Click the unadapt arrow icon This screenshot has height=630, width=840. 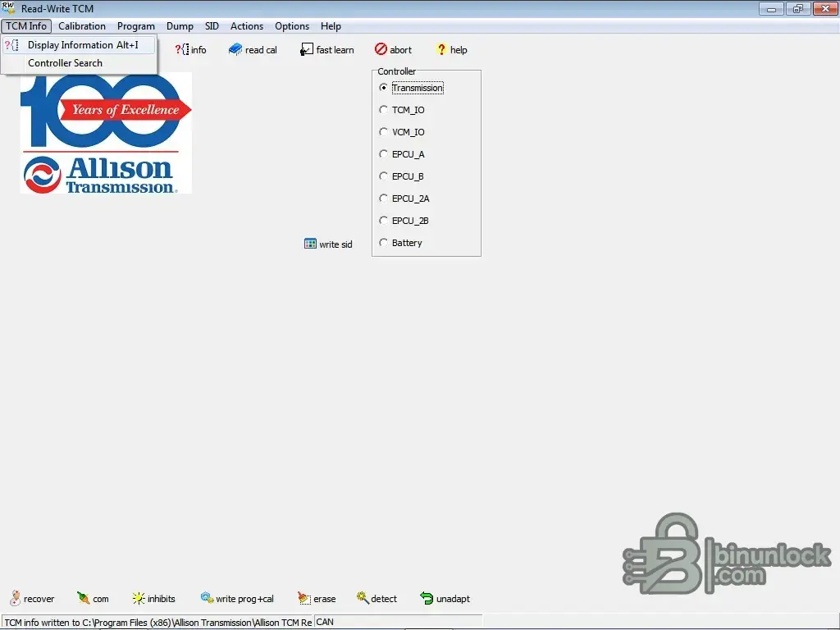pos(427,598)
